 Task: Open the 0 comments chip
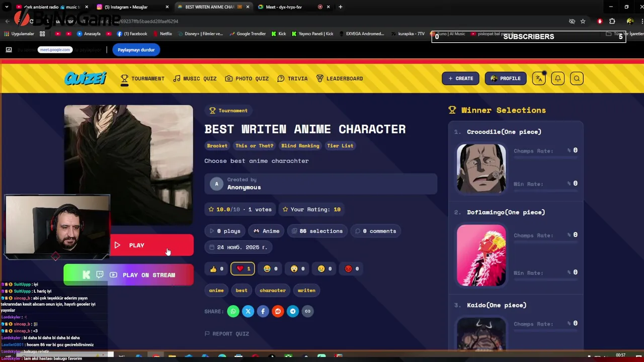click(x=375, y=231)
